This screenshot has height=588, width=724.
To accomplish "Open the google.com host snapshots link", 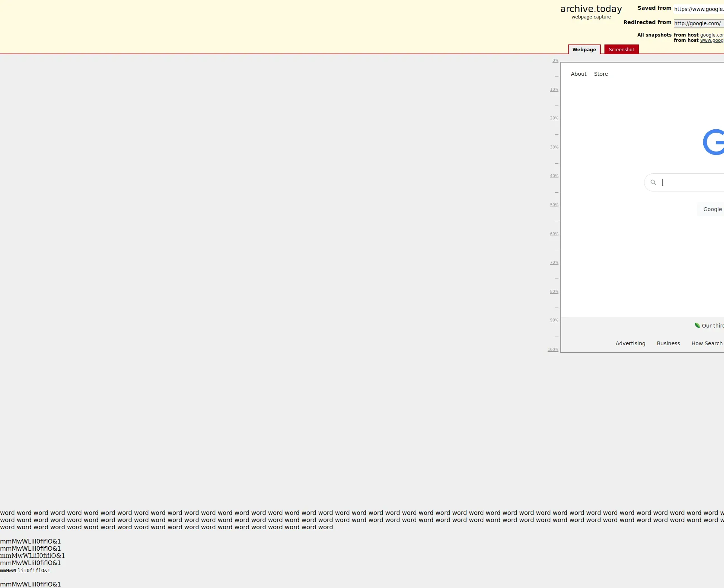I will tap(712, 35).
